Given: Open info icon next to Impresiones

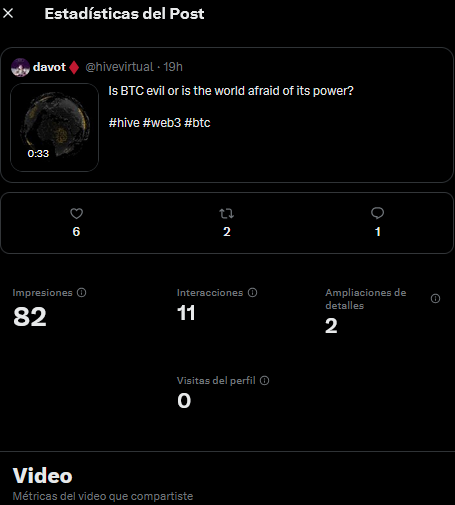Looking at the screenshot, I should [82, 293].
